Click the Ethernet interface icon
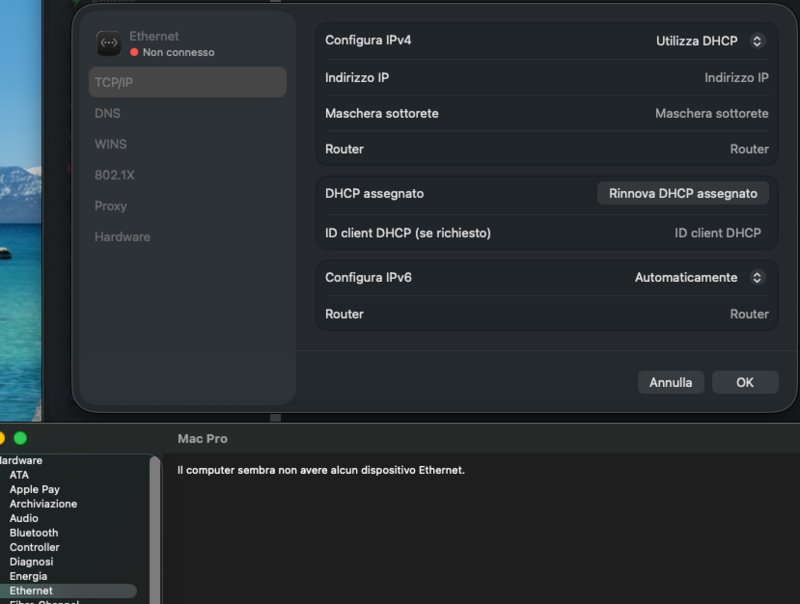 [x=108, y=43]
